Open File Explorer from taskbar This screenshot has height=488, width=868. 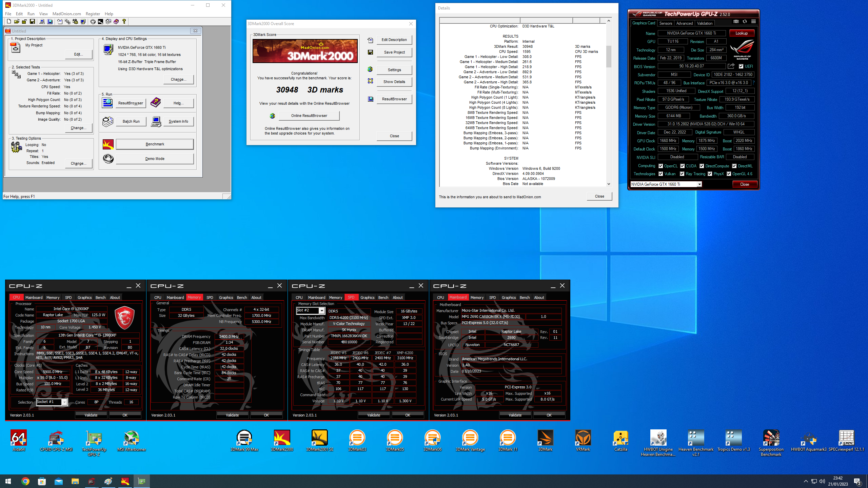pyautogui.click(x=75, y=481)
